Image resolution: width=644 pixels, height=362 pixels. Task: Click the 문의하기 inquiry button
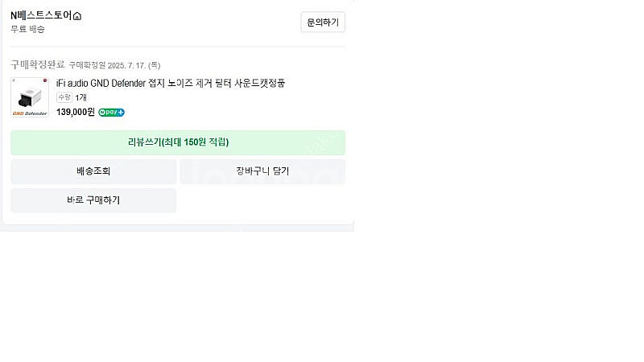(x=323, y=23)
